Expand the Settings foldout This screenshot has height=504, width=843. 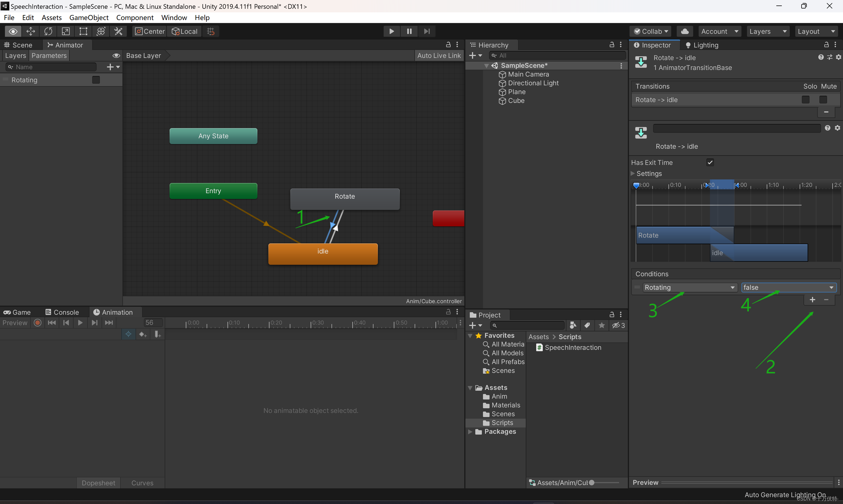633,174
